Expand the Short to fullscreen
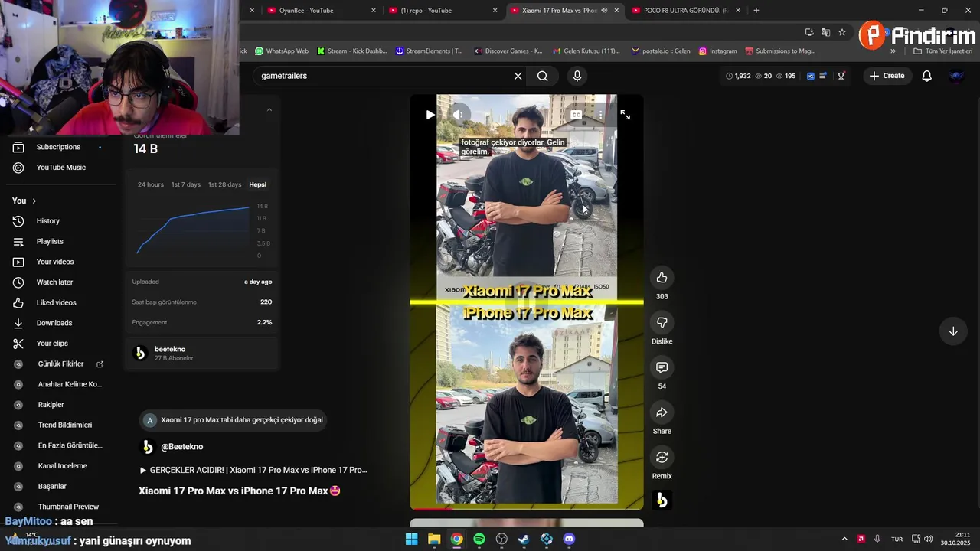This screenshot has width=980, height=551. pyautogui.click(x=626, y=115)
